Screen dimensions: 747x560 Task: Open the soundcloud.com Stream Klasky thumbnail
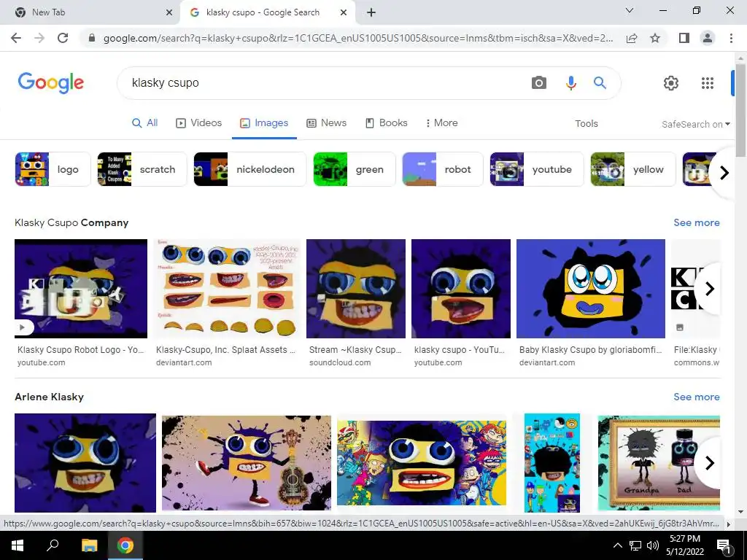(356, 289)
